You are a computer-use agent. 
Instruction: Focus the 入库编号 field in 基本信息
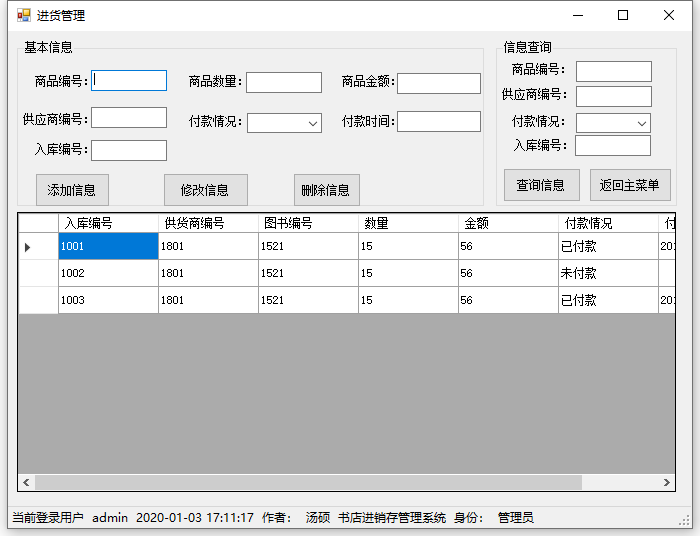(x=129, y=150)
